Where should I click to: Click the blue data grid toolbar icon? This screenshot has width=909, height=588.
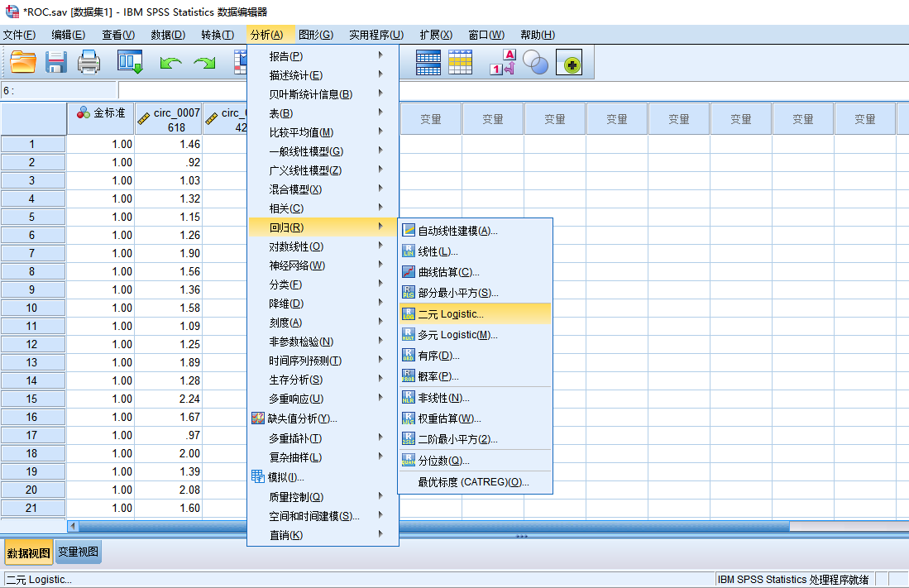(428, 62)
